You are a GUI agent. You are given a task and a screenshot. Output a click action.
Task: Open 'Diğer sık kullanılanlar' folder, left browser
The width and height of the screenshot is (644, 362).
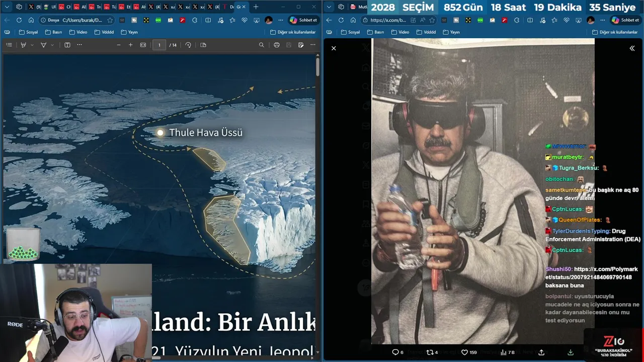(293, 32)
